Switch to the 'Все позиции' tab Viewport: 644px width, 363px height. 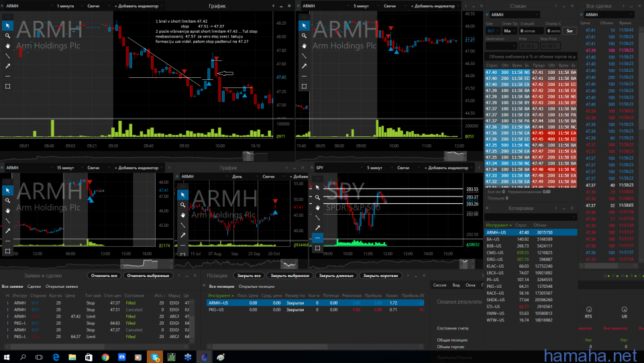coord(221,287)
